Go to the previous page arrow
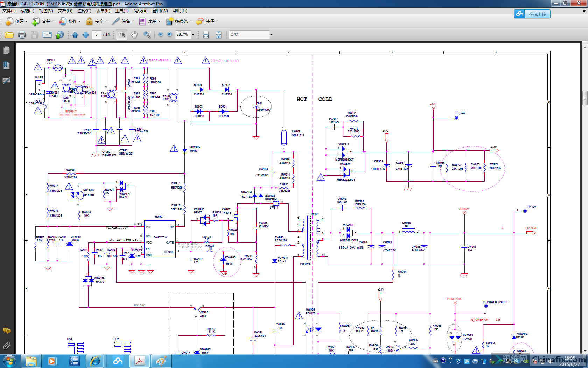The image size is (588, 368). tap(75, 35)
